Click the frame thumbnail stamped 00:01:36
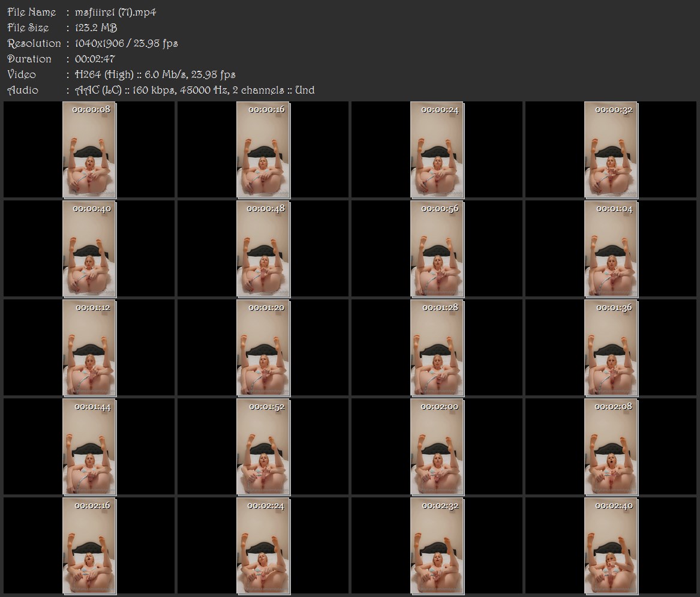The width and height of the screenshot is (700, 597). [611, 348]
